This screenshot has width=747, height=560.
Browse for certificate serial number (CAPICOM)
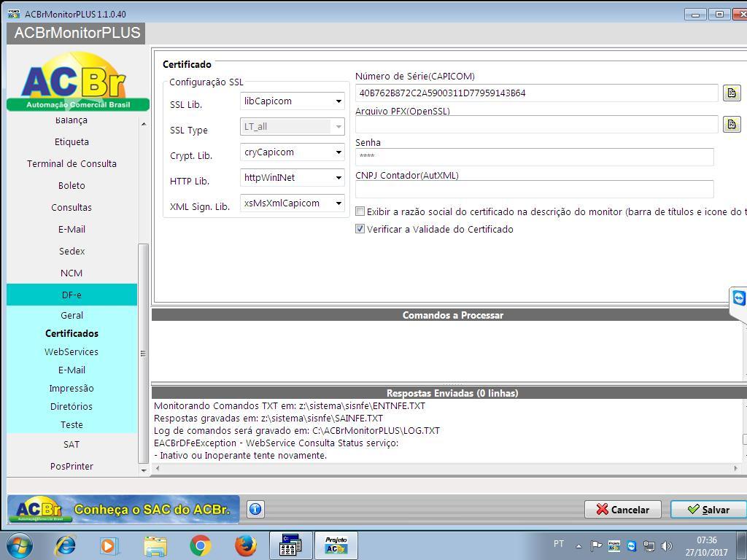(x=732, y=93)
